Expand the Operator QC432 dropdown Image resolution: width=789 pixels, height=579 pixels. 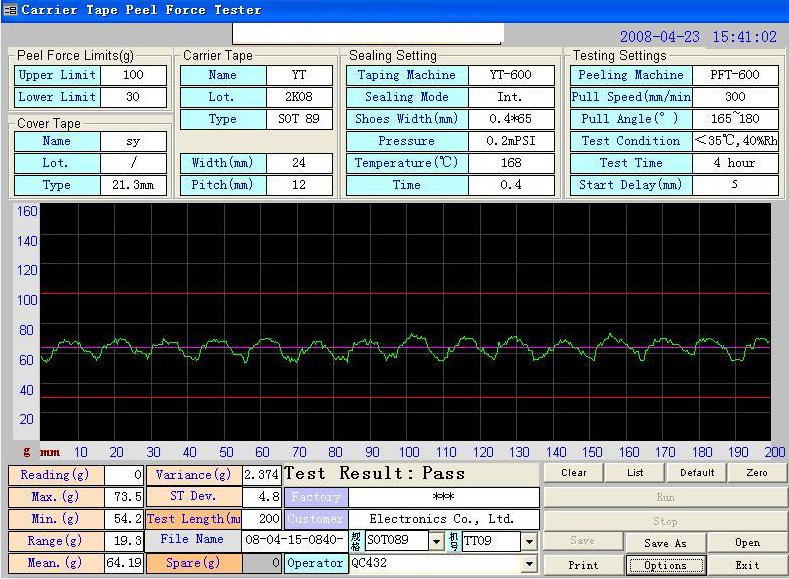[x=529, y=563]
